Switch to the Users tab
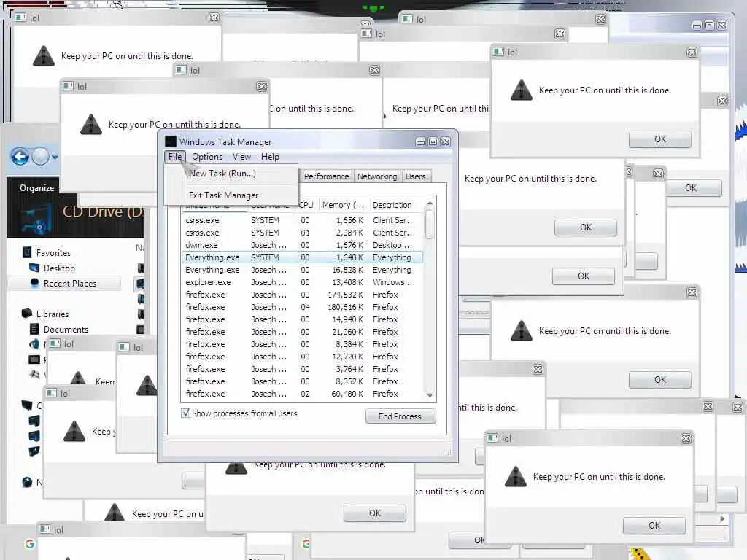The image size is (747, 560). tap(415, 176)
